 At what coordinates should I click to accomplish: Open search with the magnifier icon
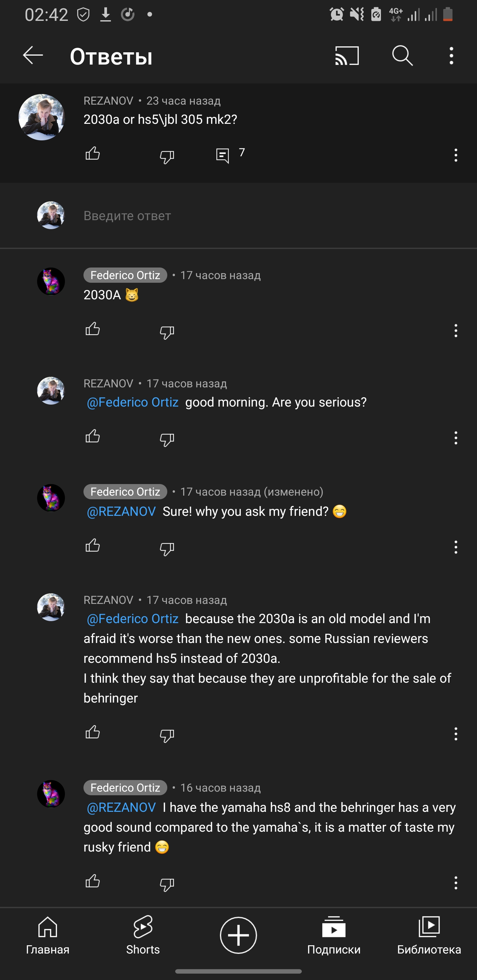402,56
